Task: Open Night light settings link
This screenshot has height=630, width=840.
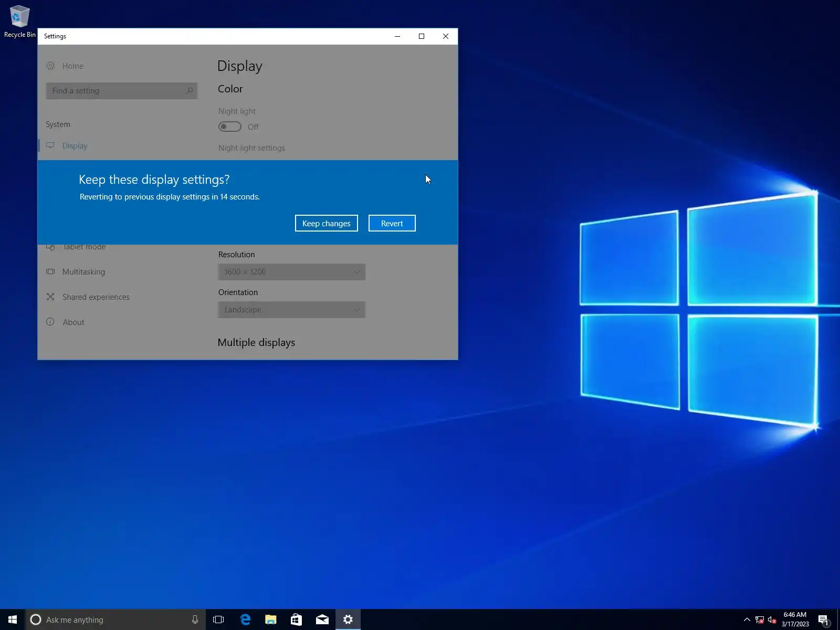Action: [251, 148]
